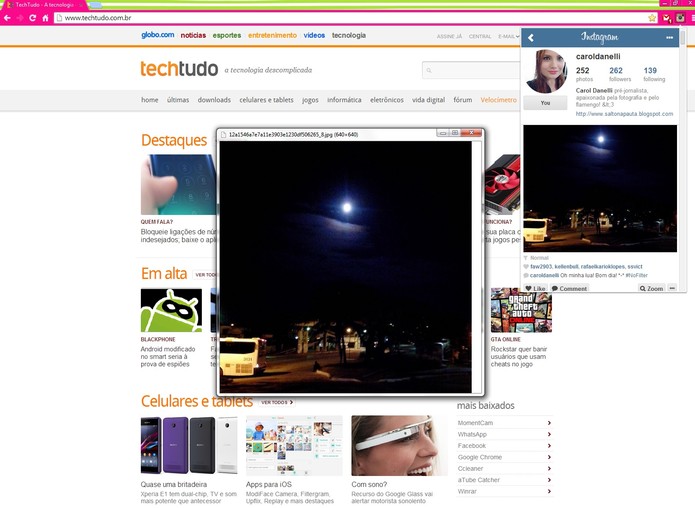Open the Instagram extension icon in toolbar
The height and width of the screenshot is (508, 695).
click(x=680, y=18)
